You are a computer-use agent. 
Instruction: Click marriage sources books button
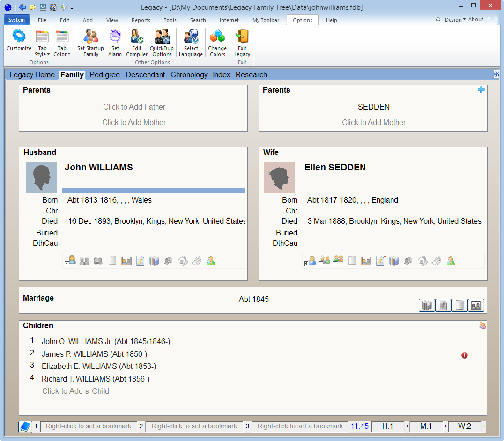point(427,305)
